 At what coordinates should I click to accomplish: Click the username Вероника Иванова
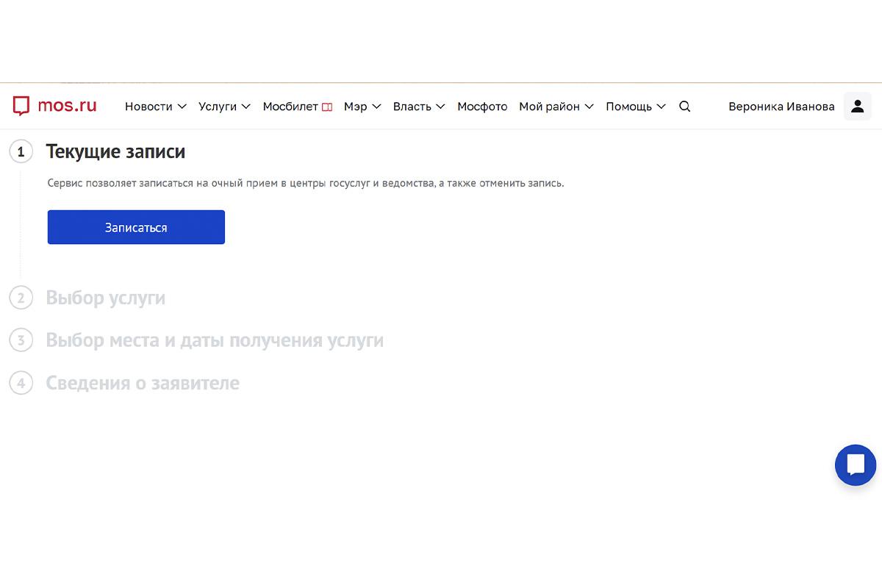781,107
